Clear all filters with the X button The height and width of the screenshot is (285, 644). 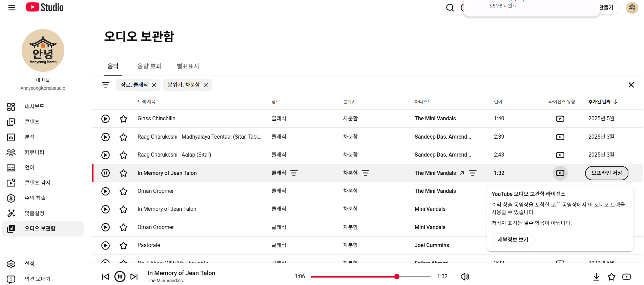(x=631, y=85)
